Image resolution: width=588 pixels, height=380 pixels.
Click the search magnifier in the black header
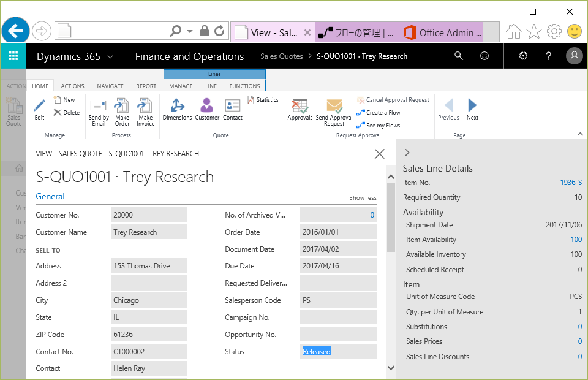click(459, 56)
